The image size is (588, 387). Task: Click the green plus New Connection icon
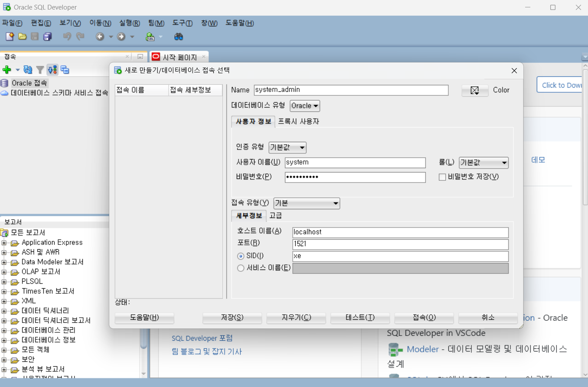7,70
